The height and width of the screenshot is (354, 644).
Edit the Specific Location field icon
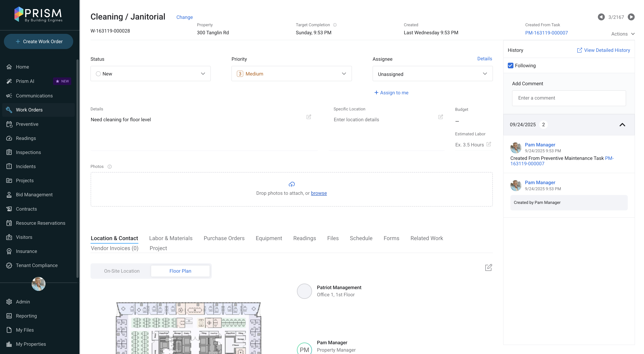[x=440, y=117]
